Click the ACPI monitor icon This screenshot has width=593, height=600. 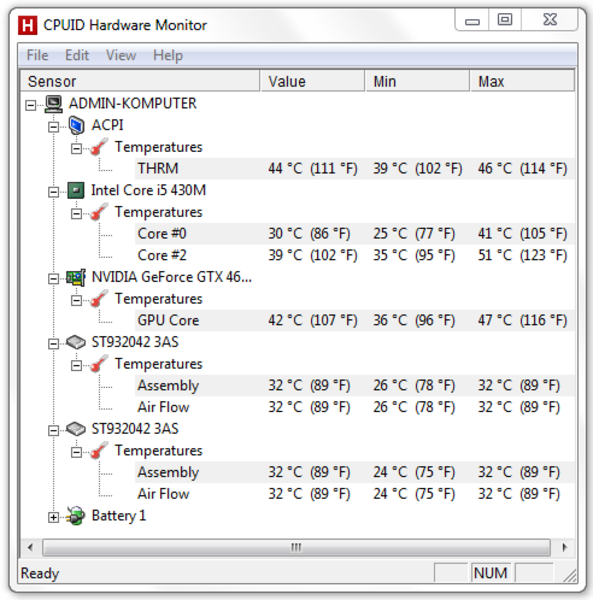[77, 126]
